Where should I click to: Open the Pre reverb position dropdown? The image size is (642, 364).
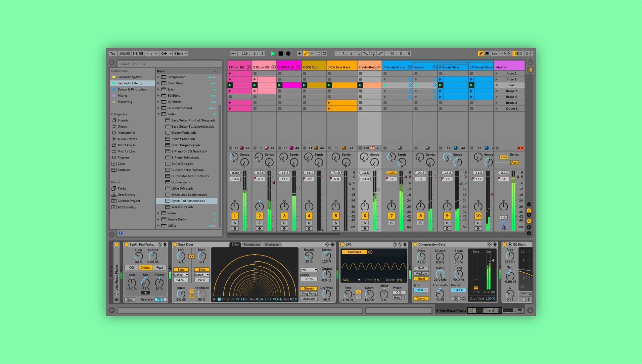click(309, 270)
